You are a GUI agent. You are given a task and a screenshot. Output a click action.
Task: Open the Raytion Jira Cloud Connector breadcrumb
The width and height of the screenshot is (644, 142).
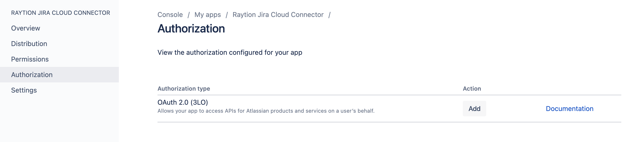click(x=278, y=15)
